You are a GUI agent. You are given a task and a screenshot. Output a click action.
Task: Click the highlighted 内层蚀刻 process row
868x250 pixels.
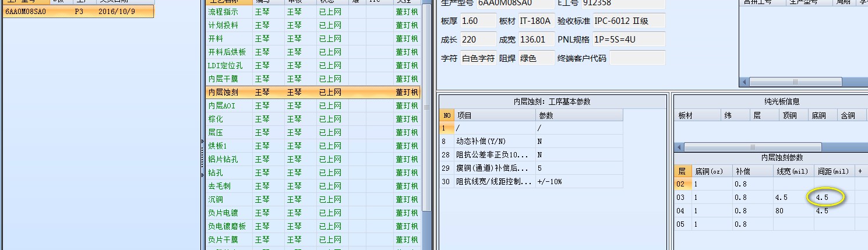(313, 92)
